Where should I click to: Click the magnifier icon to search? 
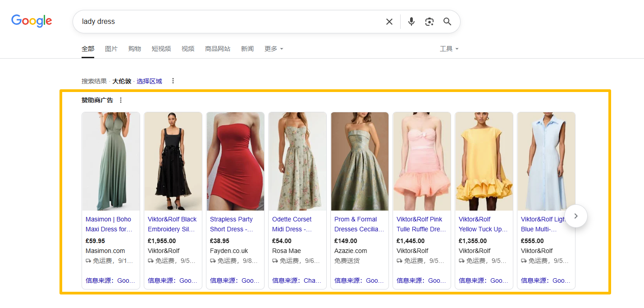447,21
